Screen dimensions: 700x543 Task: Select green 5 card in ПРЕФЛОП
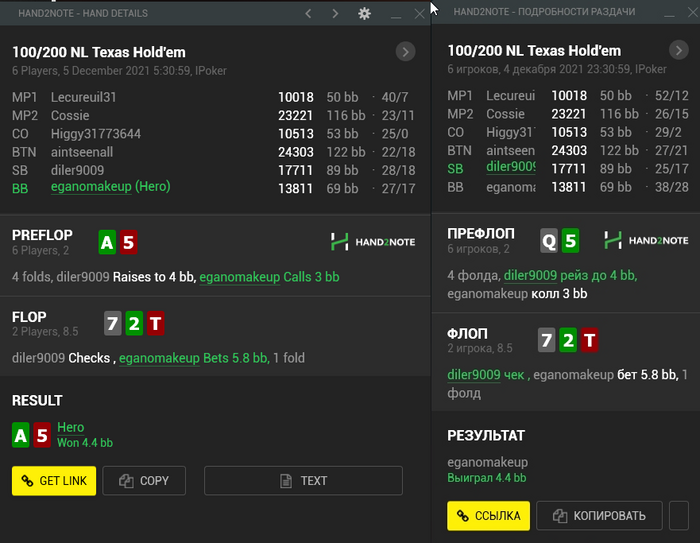coord(571,241)
